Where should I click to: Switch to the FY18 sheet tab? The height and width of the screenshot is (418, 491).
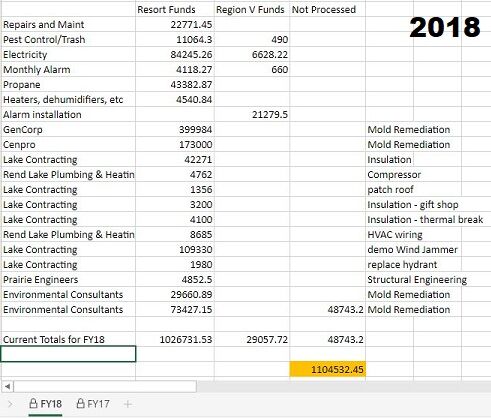pyautogui.click(x=45, y=404)
